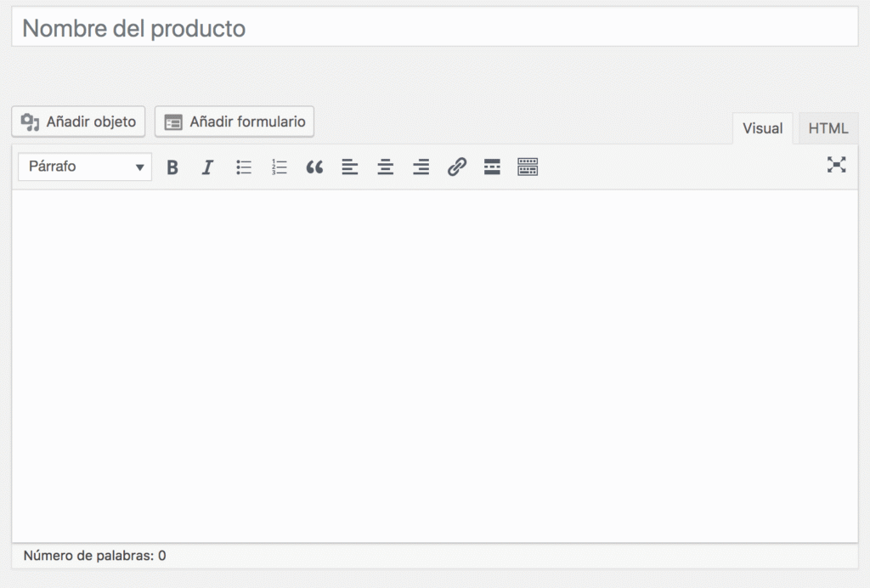Image resolution: width=870 pixels, height=588 pixels.
Task: Toggle italic formatting in the editor toolbar
Action: click(x=207, y=167)
